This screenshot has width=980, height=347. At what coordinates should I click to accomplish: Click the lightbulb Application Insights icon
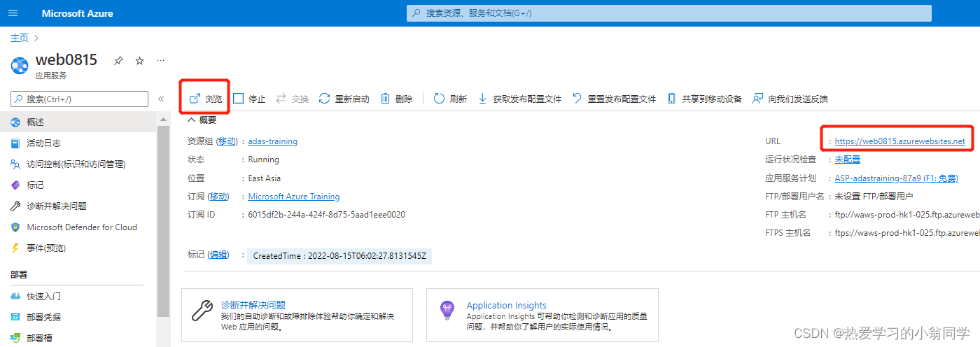pyautogui.click(x=447, y=309)
